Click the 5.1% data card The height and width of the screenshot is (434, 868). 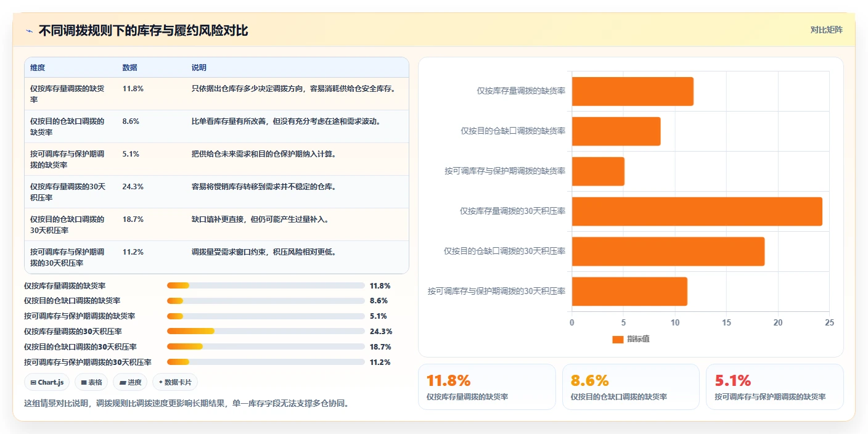(x=775, y=387)
